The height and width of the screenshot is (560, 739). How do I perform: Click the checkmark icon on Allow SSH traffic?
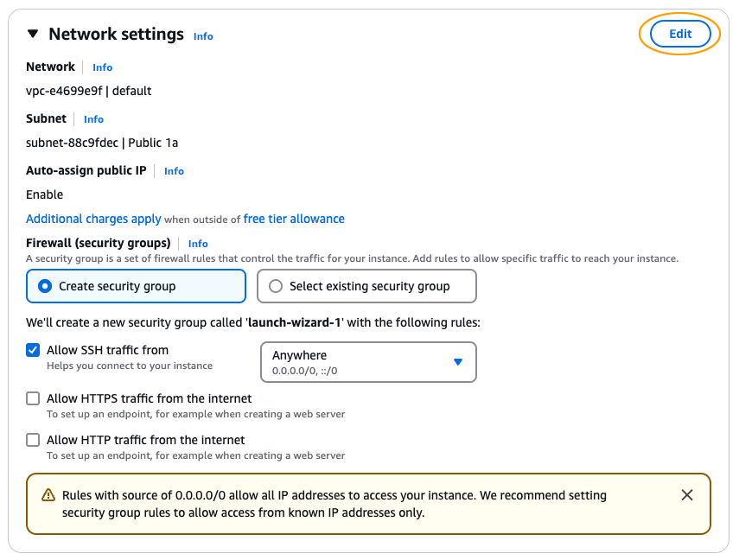(x=32, y=350)
